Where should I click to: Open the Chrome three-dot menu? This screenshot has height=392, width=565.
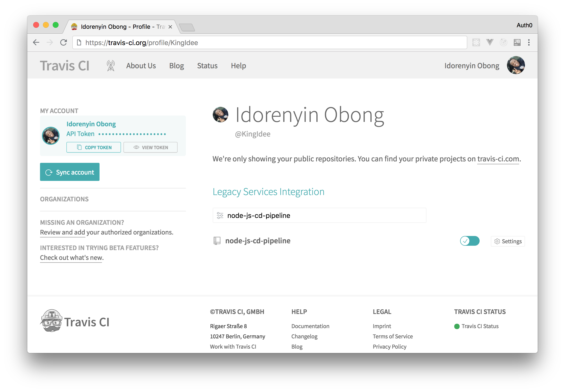click(x=529, y=42)
